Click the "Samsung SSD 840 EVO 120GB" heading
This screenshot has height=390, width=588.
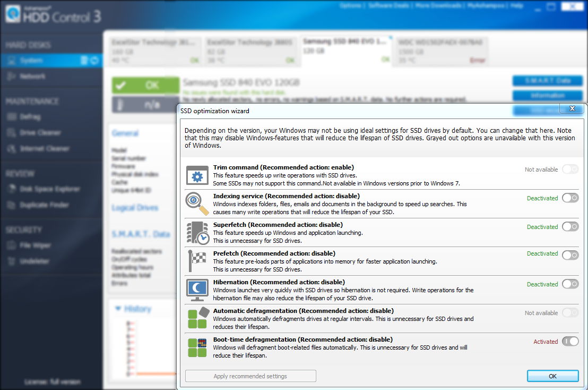click(x=241, y=82)
